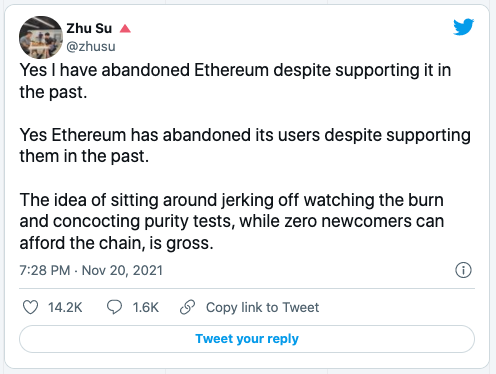Click the red triangle next to Zhu Su
This screenshot has width=496, height=374.
click(125, 29)
